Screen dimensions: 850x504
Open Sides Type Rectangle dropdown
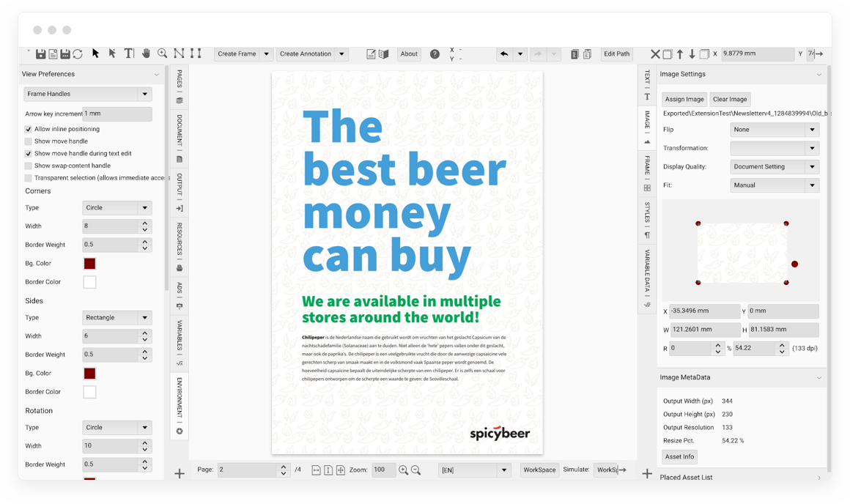[117, 318]
